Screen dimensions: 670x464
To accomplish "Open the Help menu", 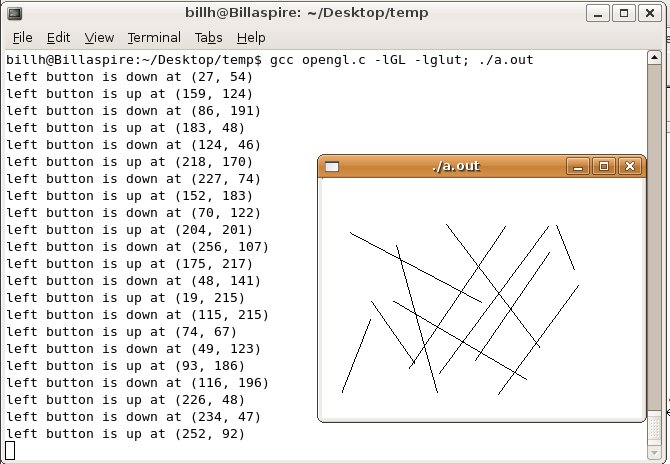I will tap(251, 38).
